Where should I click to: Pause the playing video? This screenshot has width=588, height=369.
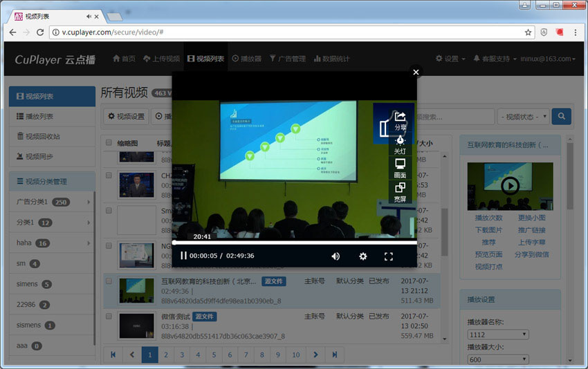(x=183, y=256)
